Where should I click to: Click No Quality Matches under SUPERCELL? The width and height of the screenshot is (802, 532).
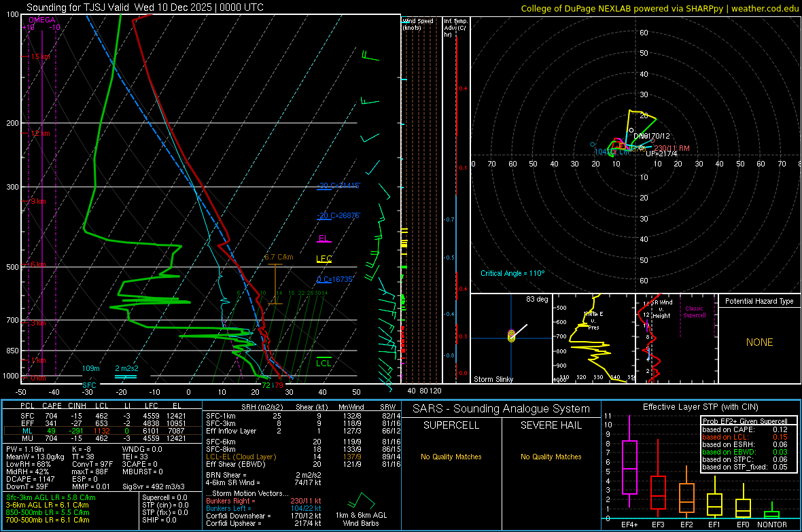pos(451,457)
